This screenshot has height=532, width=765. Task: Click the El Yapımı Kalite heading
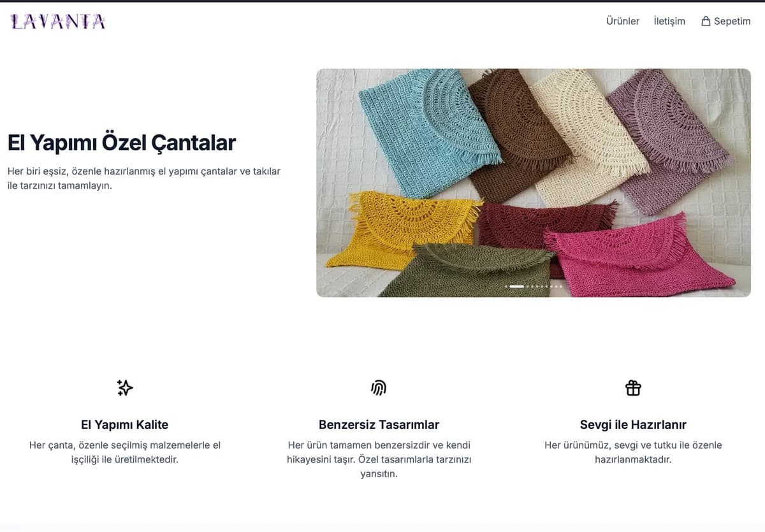point(125,424)
